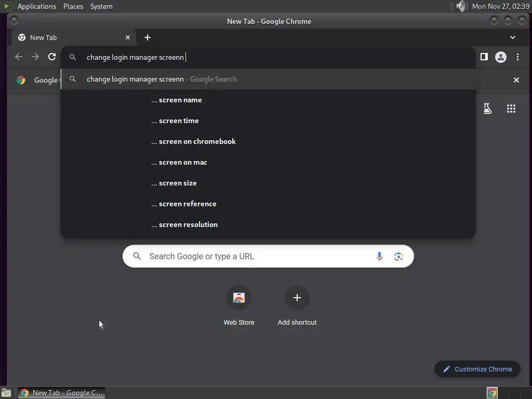Go back with the back arrow
The width and height of the screenshot is (532, 399).
point(19,57)
